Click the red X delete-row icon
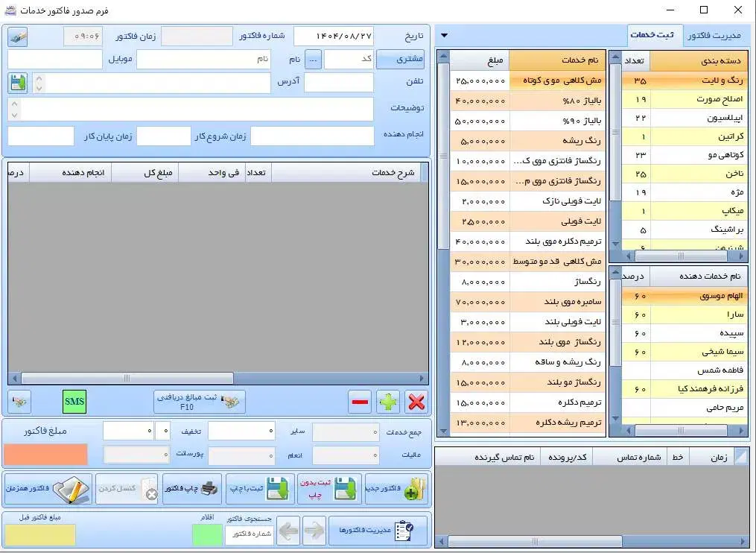 416,402
